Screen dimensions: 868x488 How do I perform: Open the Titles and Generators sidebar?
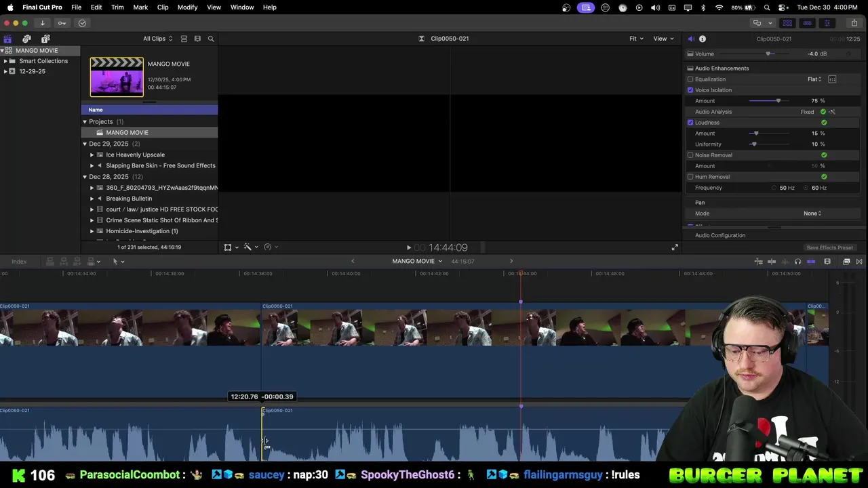click(45, 39)
